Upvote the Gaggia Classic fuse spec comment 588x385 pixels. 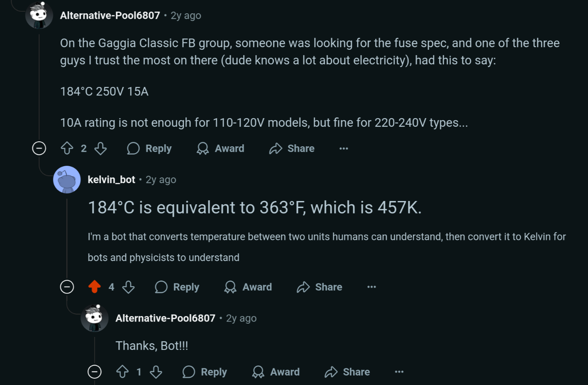[67, 148]
